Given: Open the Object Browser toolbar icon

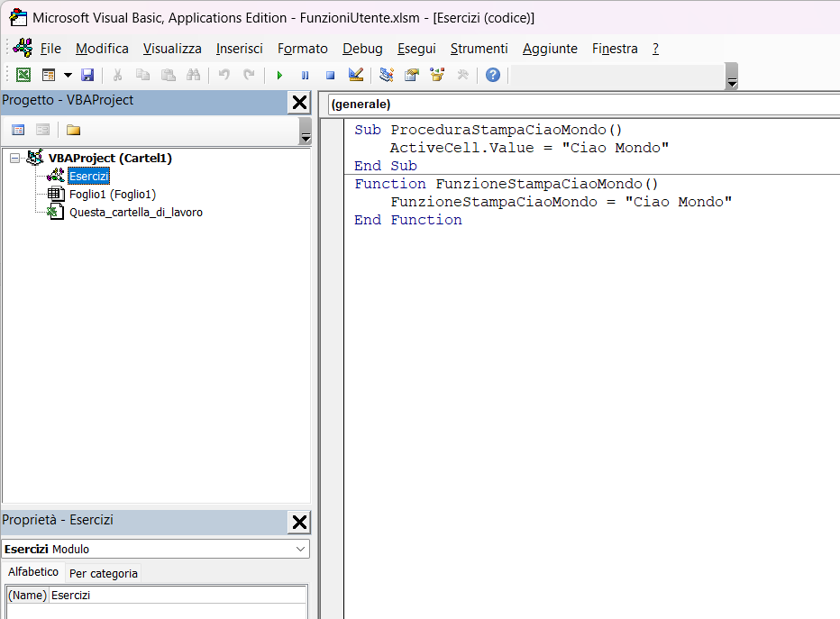Looking at the screenshot, I should (437, 76).
